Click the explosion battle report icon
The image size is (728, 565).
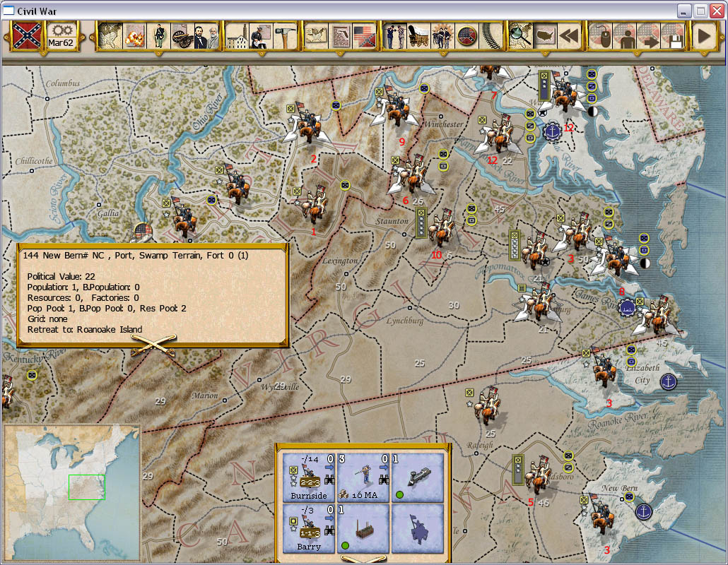tap(134, 36)
